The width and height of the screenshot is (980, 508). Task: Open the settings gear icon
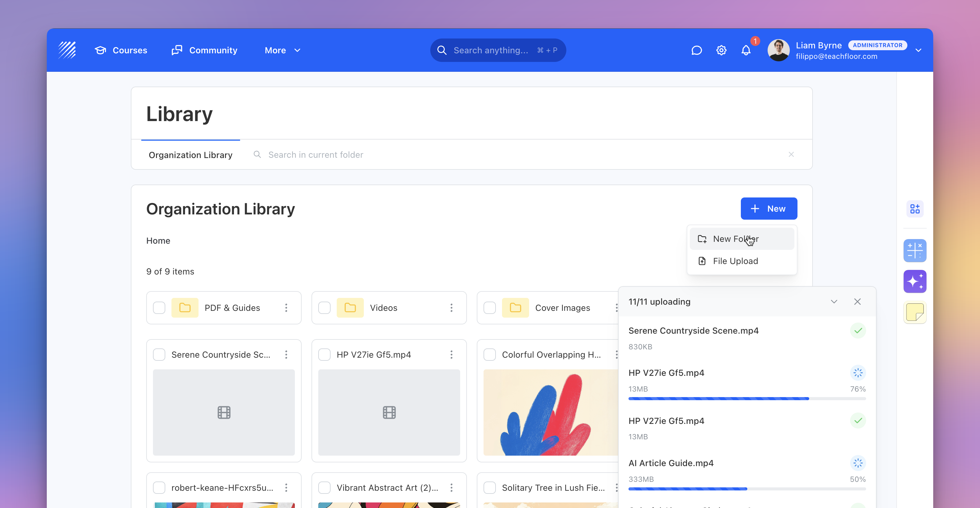click(x=721, y=50)
